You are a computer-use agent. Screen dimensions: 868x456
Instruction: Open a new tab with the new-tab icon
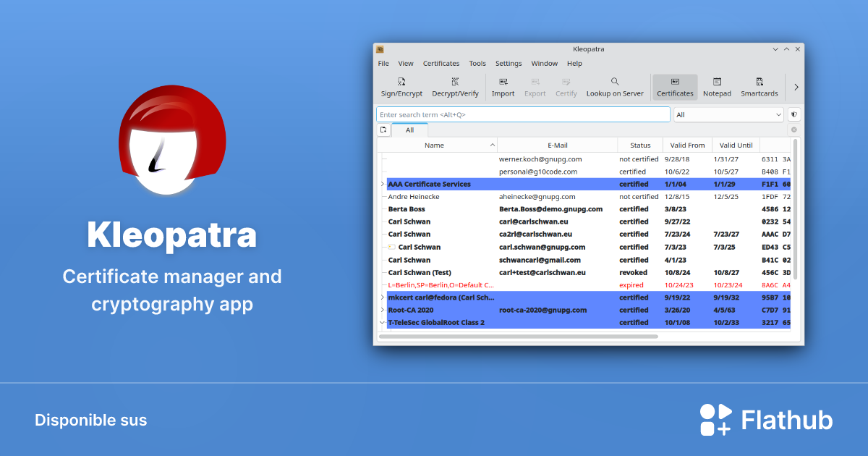383,129
